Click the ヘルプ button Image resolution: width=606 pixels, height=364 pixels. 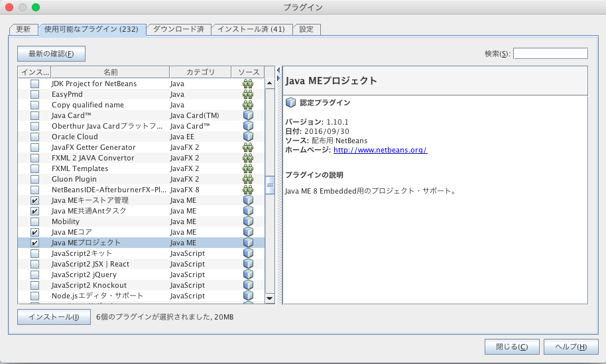click(x=572, y=347)
